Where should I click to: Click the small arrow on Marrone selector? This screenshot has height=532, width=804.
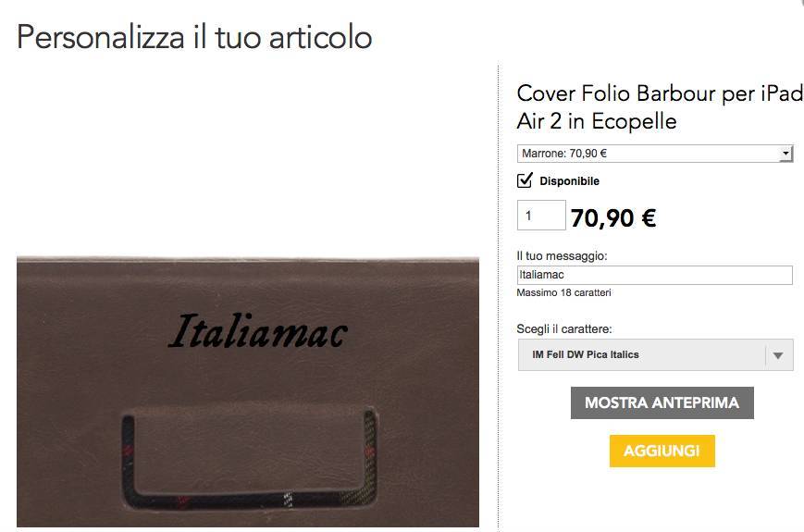coord(785,154)
